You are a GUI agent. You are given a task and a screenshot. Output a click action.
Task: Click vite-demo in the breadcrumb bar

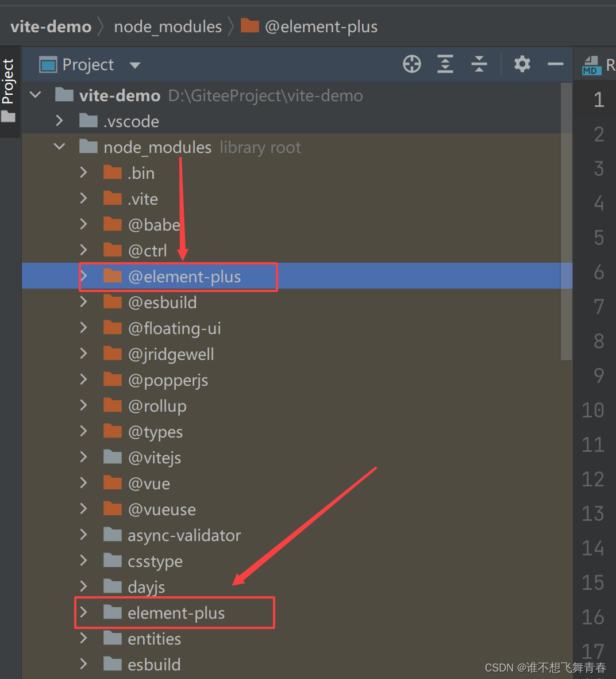51,26
